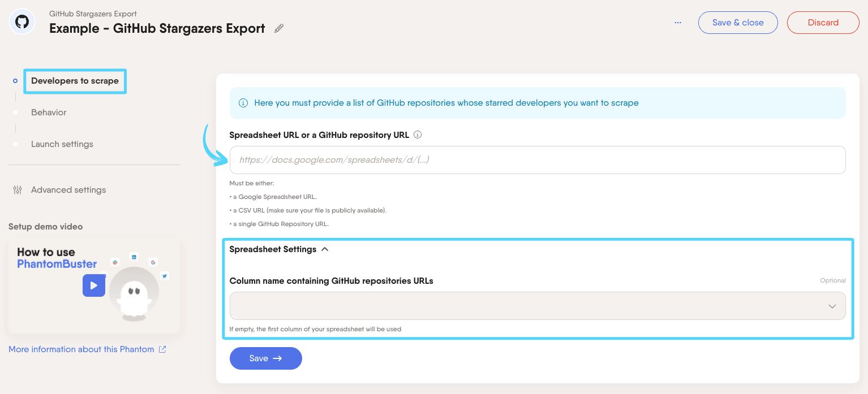Image resolution: width=868 pixels, height=394 pixels.
Task: Click the 'a single GitHub Repository URL' hint
Action: (279, 224)
